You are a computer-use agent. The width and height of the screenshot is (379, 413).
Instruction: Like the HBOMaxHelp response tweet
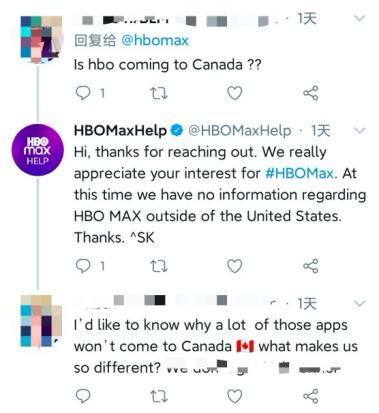[x=235, y=266]
